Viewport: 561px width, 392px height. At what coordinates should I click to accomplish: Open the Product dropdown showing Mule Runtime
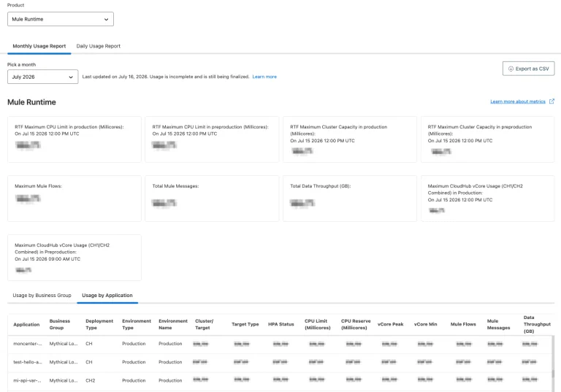click(x=61, y=19)
